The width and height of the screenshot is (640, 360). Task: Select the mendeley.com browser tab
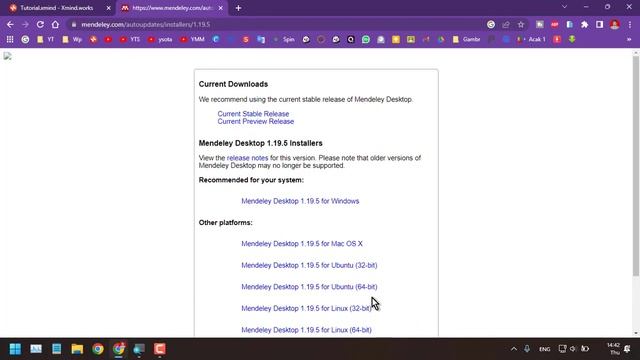tap(173, 8)
